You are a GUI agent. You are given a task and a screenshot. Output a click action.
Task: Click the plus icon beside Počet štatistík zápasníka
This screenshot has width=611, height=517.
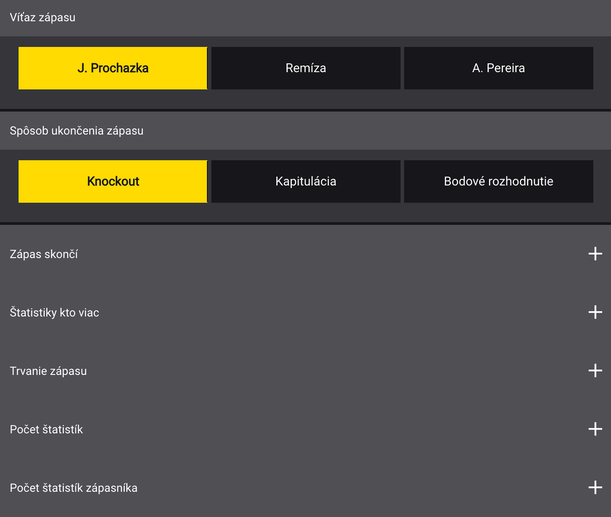595,487
